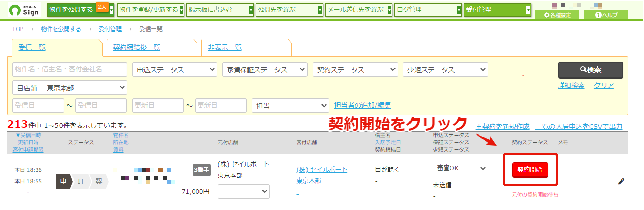Sort by 所在地 header link
The width and height of the screenshot is (644, 210).
121,142
